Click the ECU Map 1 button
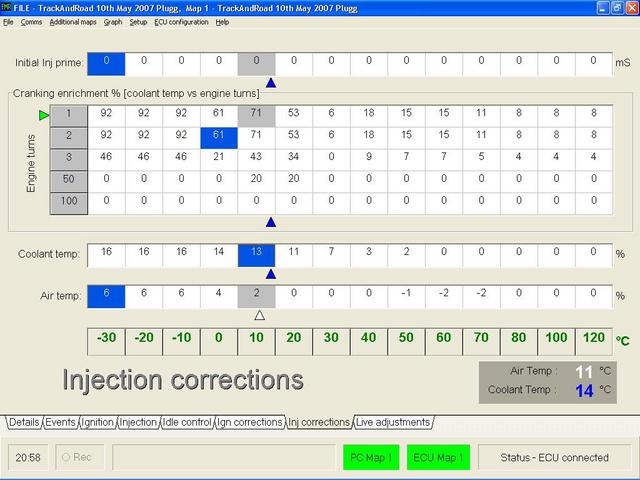This screenshot has width=640, height=480. (438, 457)
